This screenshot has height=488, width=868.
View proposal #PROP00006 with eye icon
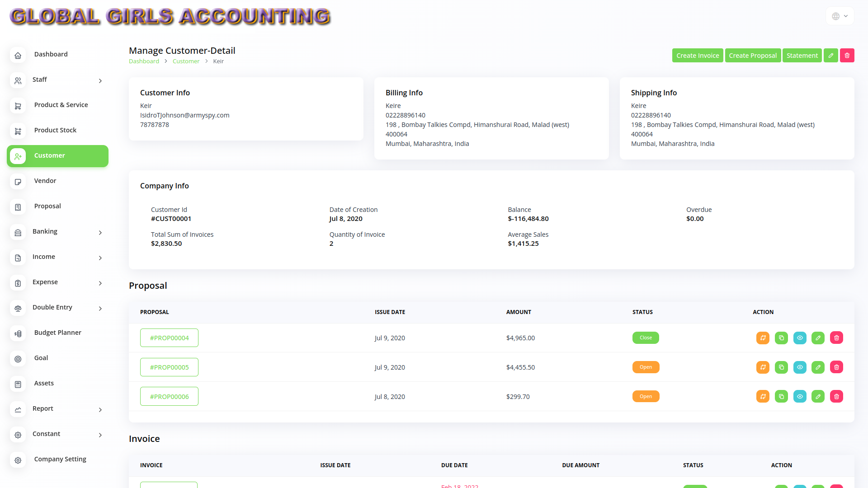800,397
